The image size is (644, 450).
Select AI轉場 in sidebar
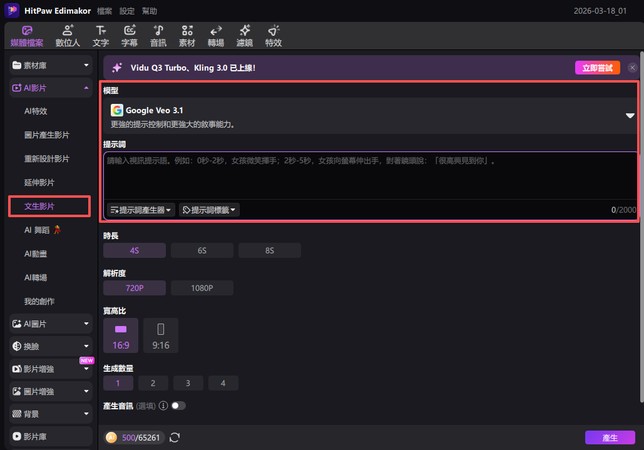coord(36,278)
